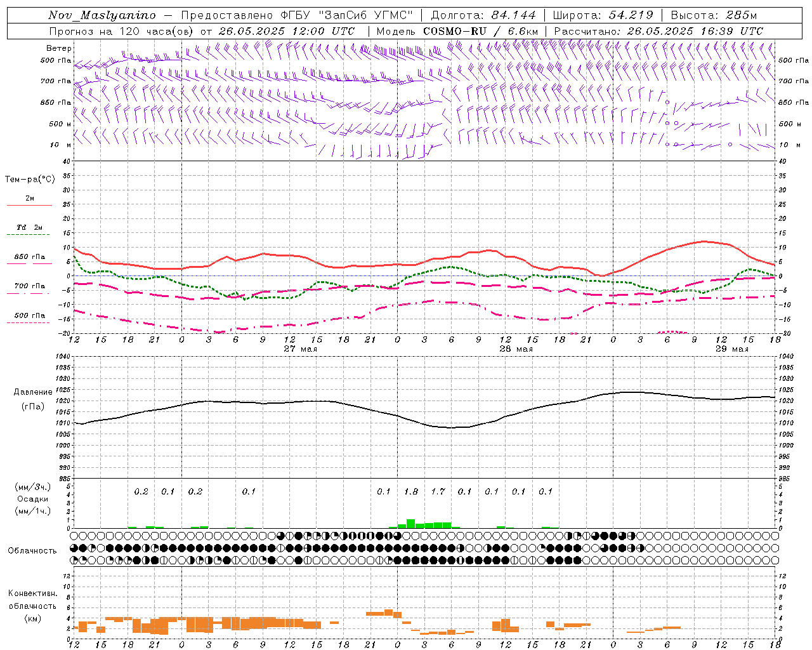
Task: Click the 'Ветер' wind panel label
Action: click(x=59, y=48)
